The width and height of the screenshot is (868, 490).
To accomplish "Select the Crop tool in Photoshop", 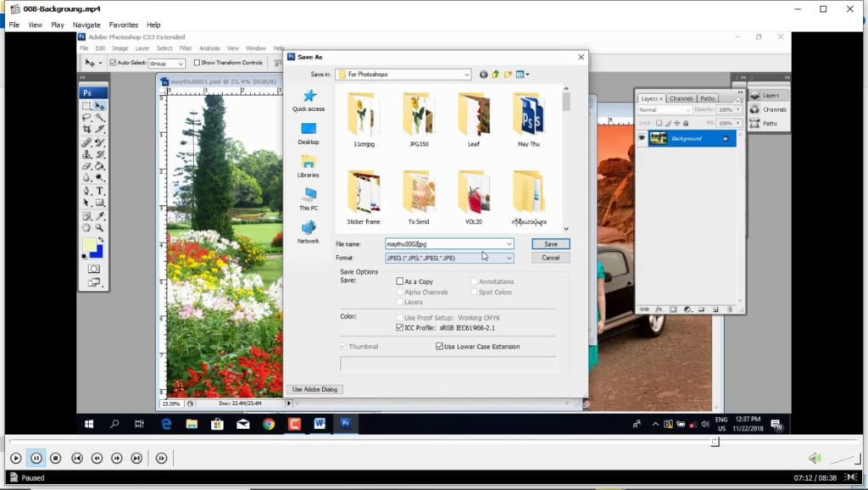I will click(x=87, y=129).
